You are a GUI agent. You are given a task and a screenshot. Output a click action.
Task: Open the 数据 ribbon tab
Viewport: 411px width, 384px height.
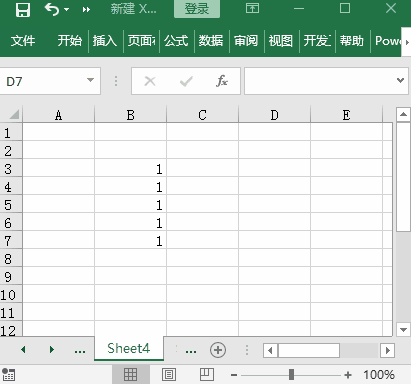pyautogui.click(x=211, y=41)
